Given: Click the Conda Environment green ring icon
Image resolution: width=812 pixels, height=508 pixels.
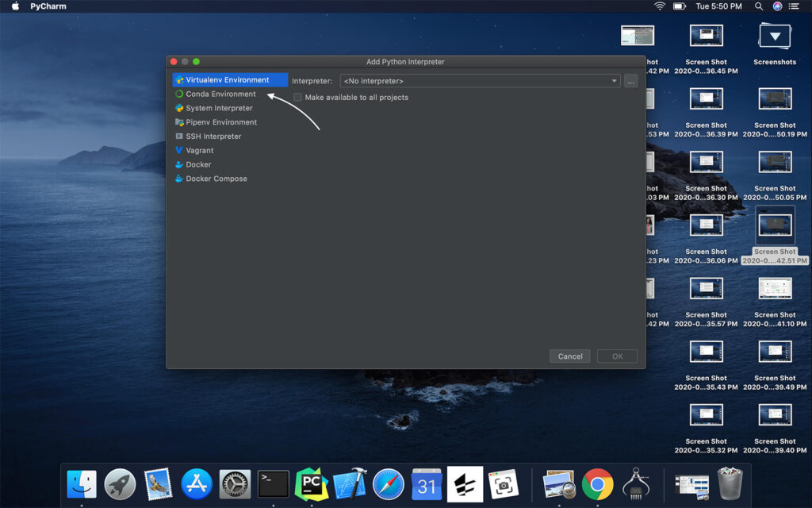Looking at the screenshot, I should click(179, 94).
